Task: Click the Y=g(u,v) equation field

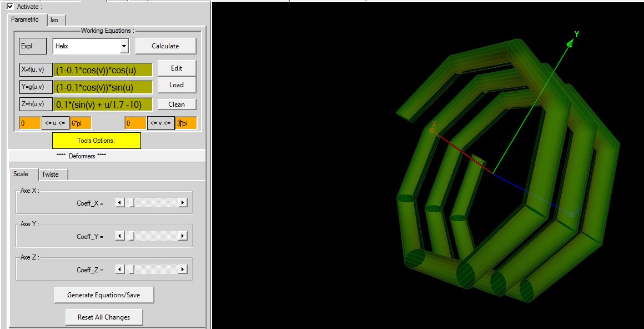Action: tap(103, 87)
